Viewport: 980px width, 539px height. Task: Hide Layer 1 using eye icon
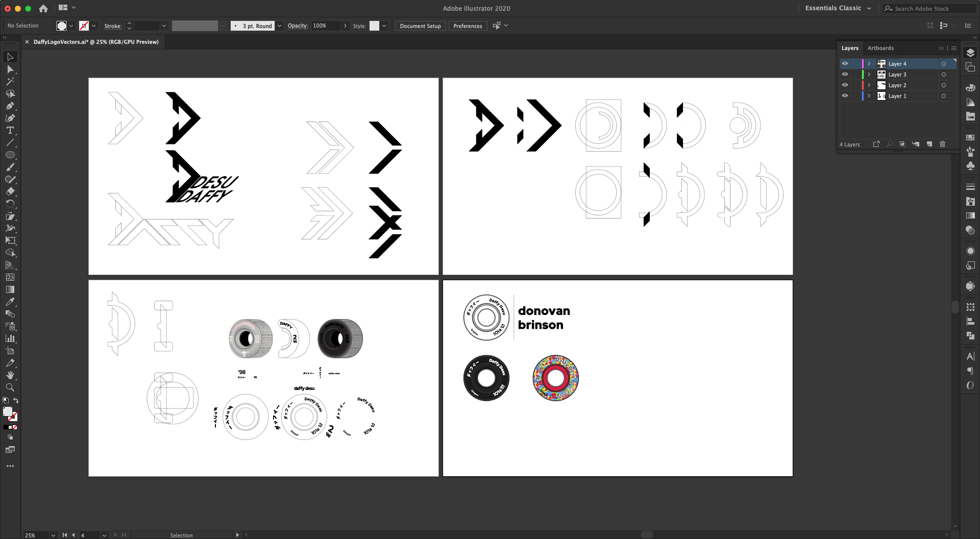pyautogui.click(x=845, y=96)
